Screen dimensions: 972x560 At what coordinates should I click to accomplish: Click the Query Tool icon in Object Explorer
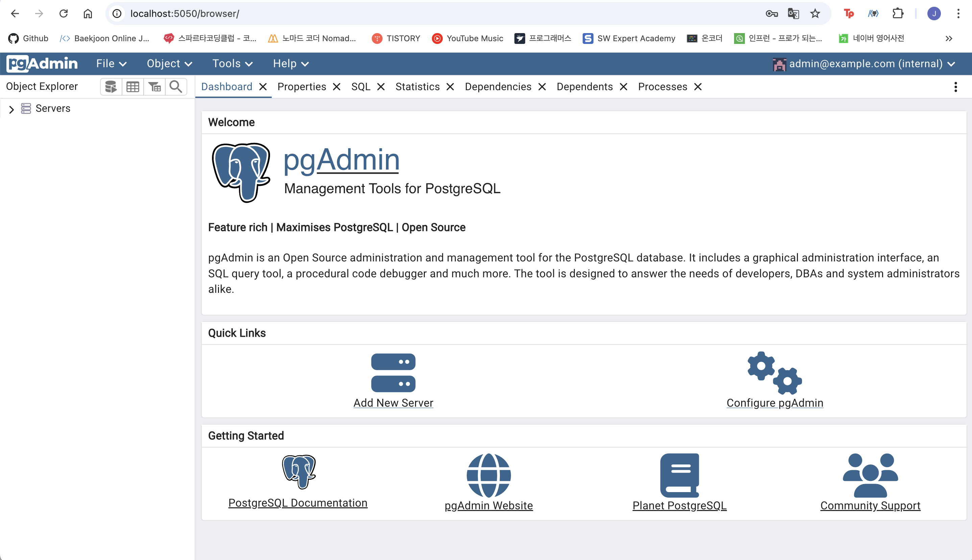111,86
